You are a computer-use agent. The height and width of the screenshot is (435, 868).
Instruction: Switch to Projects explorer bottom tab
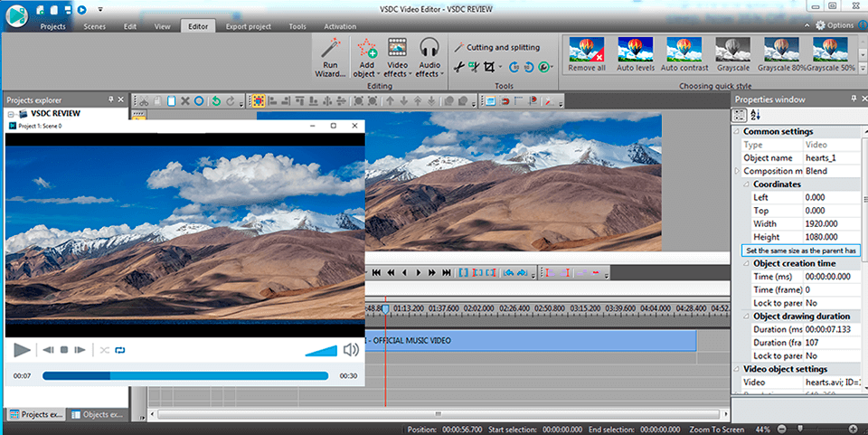(x=36, y=414)
